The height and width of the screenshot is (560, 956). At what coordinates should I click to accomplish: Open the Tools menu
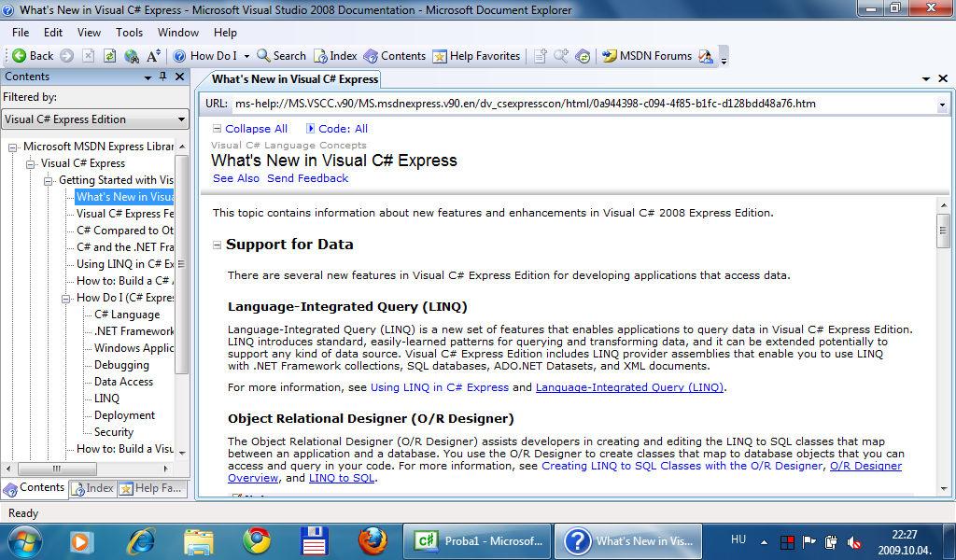click(x=129, y=33)
